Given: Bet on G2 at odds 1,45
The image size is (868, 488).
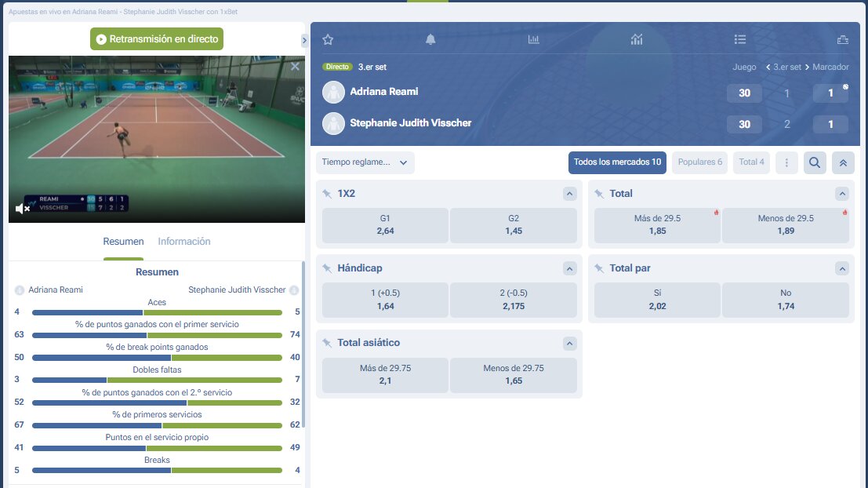Looking at the screenshot, I should pyautogui.click(x=514, y=225).
